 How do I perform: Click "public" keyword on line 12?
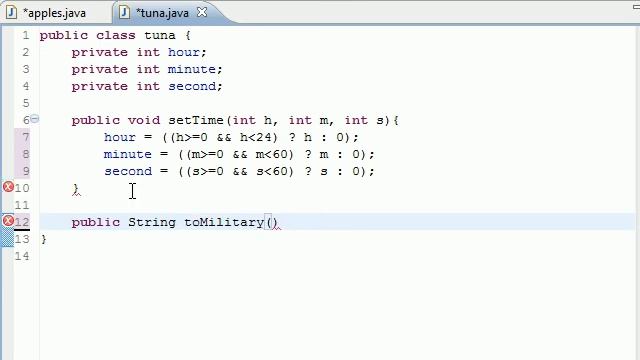click(x=96, y=222)
